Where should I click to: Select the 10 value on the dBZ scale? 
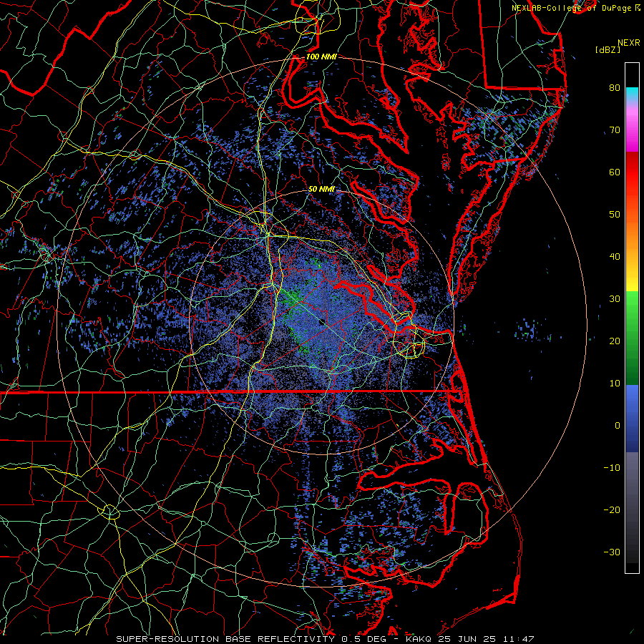click(615, 384)
